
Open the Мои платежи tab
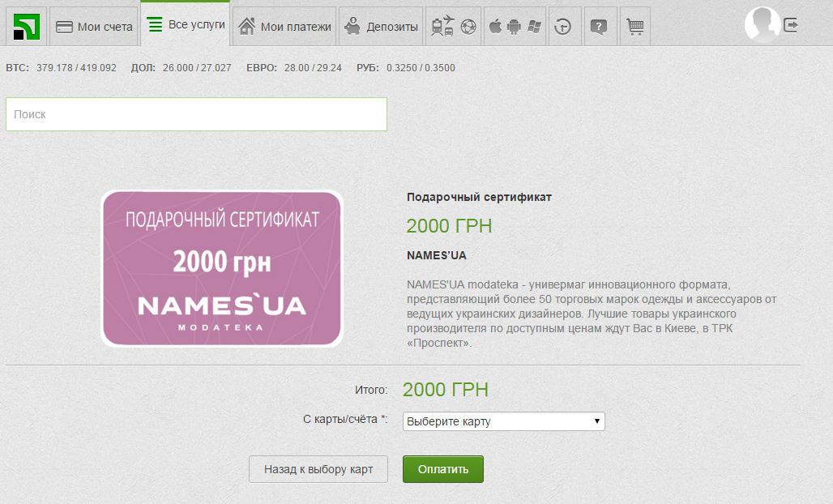pyautogui.click(x=284, y=27)
